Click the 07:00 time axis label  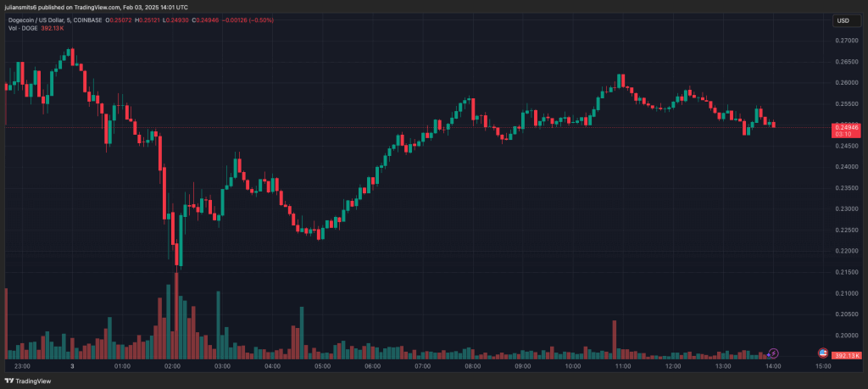(423, 366)
